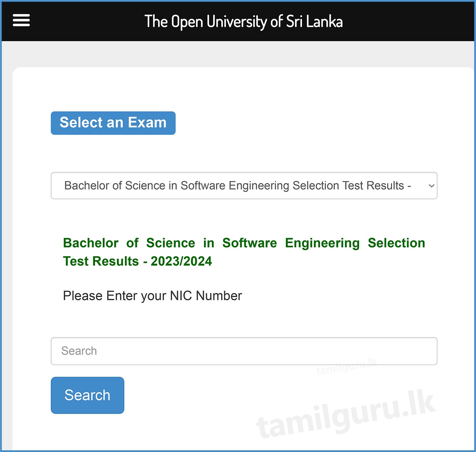Image resolution: width=476 pixels, height=452 pixels.
Task: Click inside the Search input field
Action: point(243,351)
